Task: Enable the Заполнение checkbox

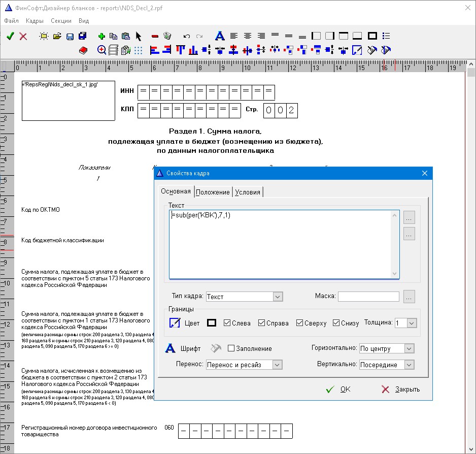Action: (231, 348)
